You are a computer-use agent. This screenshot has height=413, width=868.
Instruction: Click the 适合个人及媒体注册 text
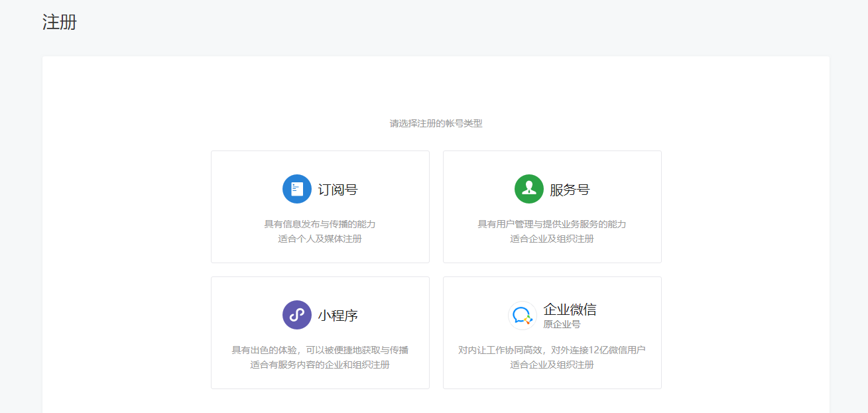pyautogui.click(x=320, y=239)
